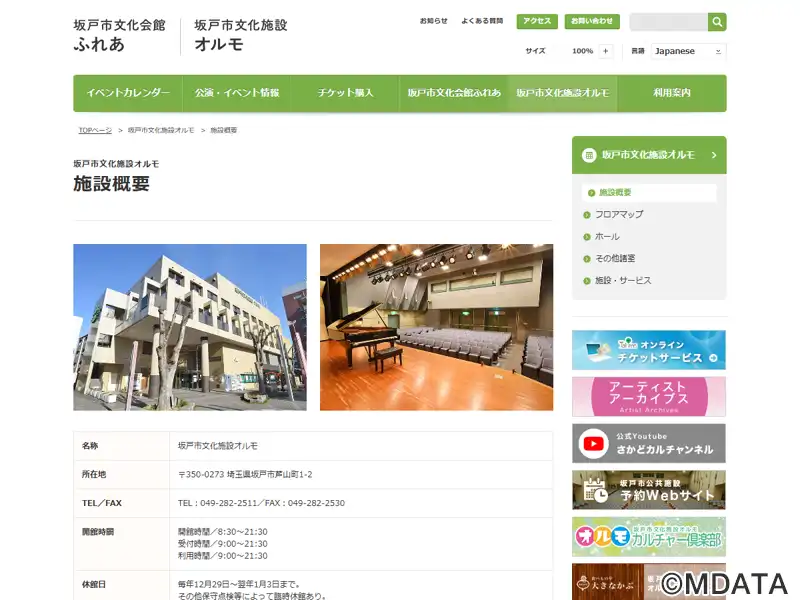Click the bullet icon beside ホール
The height and width of the screenshot is (600, 800).
click(x=587, y=237)
